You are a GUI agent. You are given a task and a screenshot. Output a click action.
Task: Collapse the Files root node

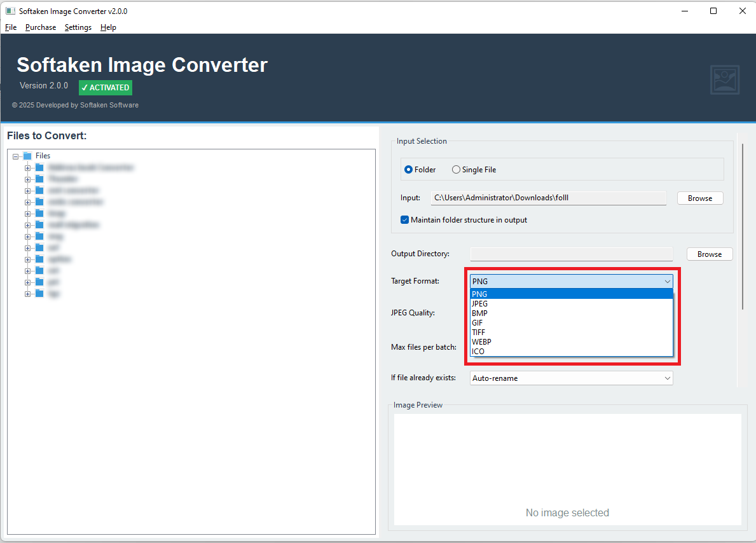[15, 156]
